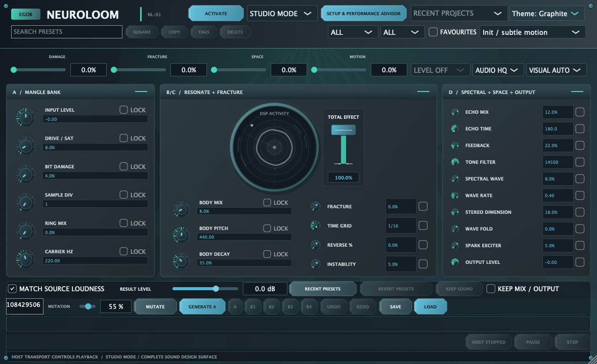Click the Activate button

(216, 13)
